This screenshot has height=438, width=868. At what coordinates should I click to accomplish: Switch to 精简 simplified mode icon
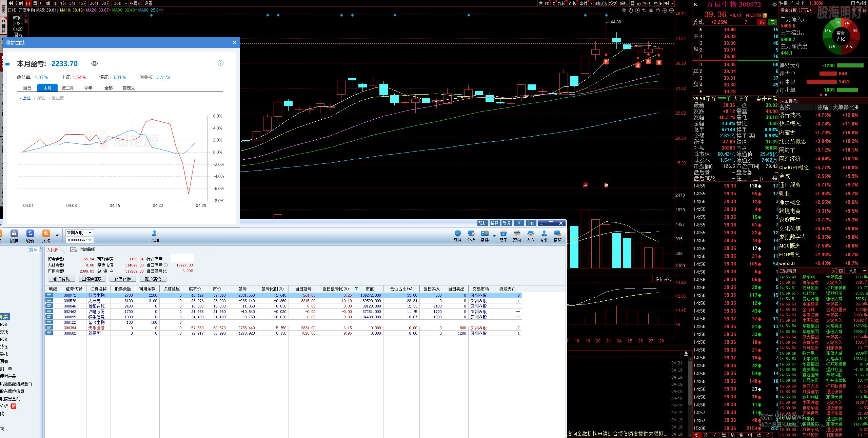[x=557, y=233]
